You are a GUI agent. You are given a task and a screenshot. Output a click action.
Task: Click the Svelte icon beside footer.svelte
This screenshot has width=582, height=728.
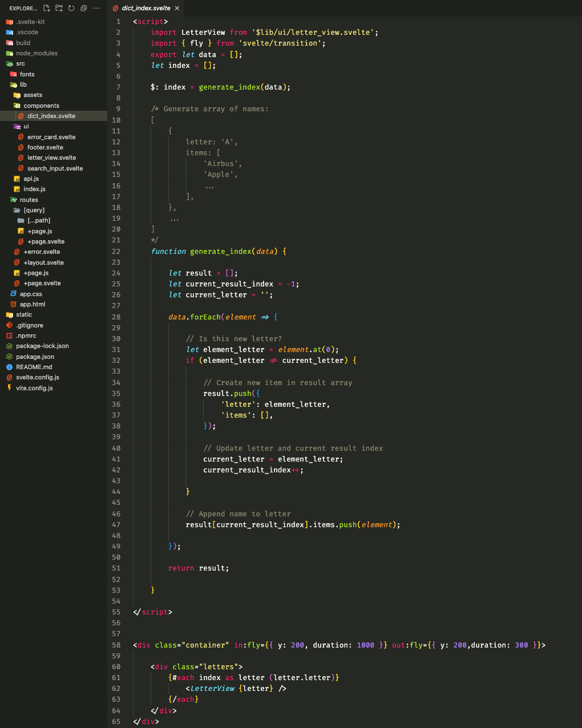pos(21,147)
